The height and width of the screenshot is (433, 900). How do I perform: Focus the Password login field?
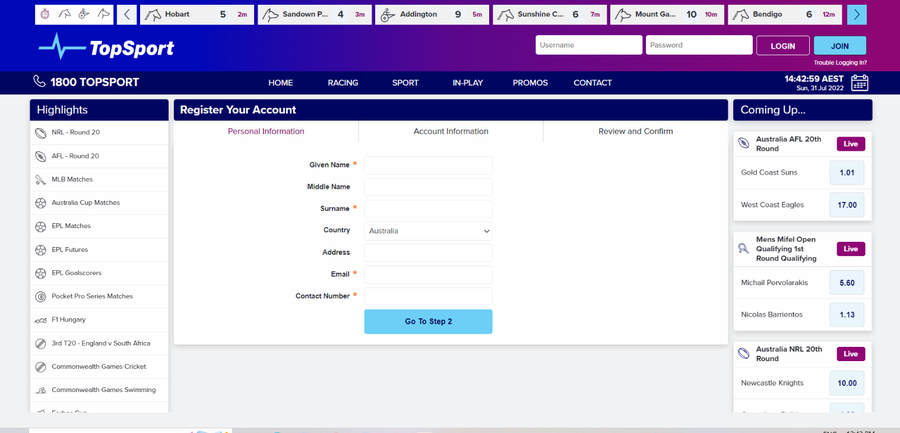pyautogui.click(x=699, y=45)
